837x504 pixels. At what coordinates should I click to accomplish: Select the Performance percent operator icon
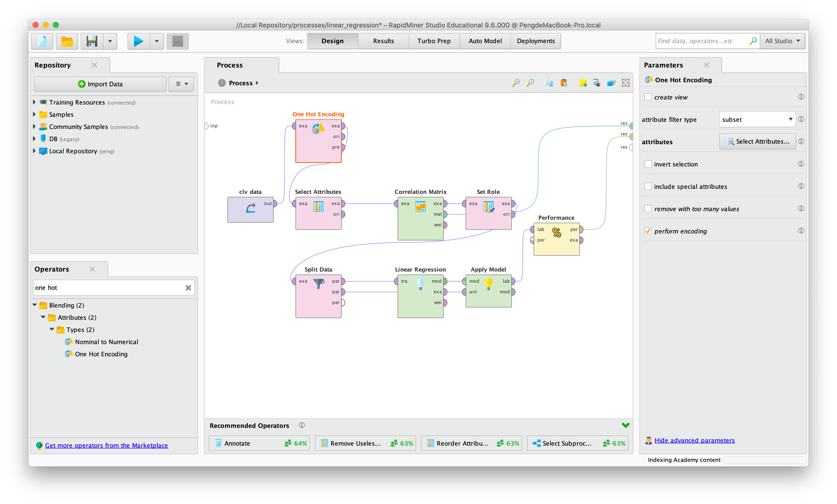pyautogui.click(x=556, y=232)
